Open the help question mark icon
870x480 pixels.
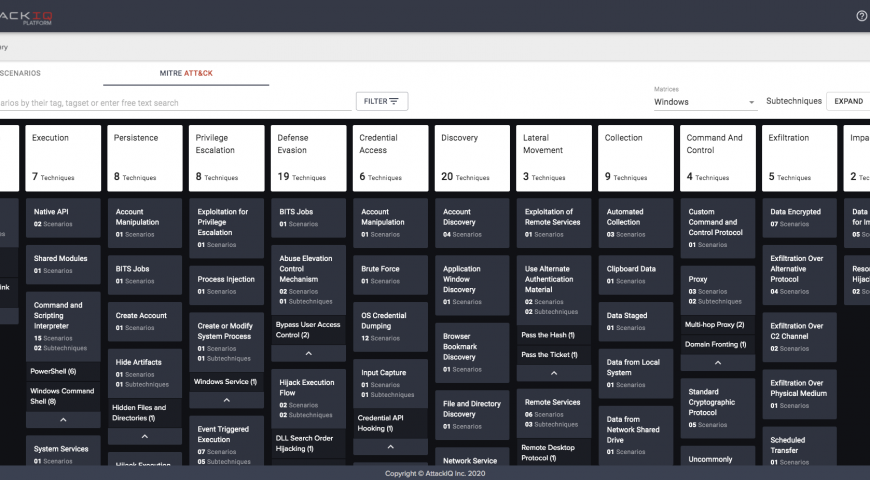862,16
